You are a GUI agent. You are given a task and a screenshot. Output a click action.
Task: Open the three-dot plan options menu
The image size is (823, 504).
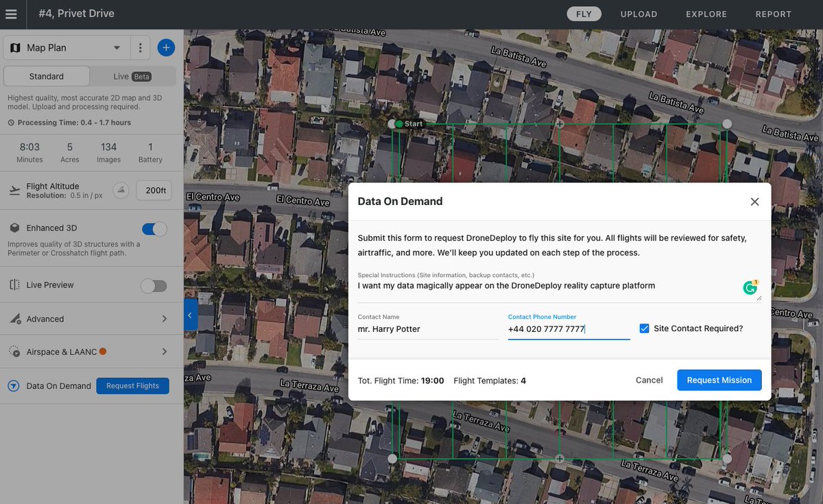140,48
